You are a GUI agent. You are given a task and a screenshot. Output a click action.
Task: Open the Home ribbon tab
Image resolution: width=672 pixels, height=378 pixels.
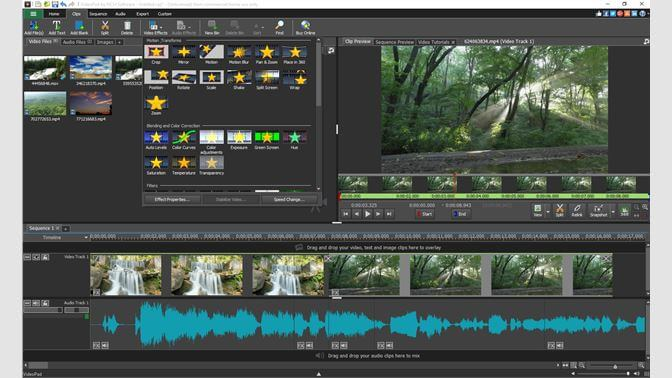coord(54,14)
